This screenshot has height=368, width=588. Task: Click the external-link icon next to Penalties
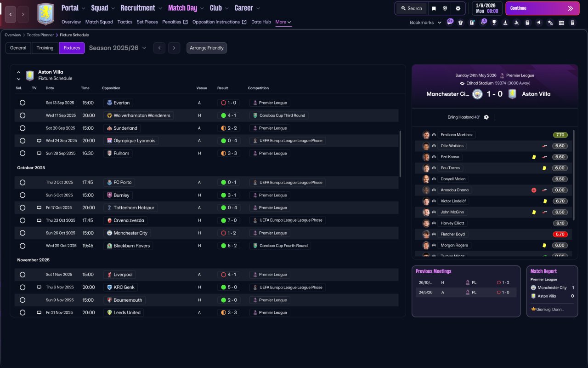[x=186, y=22]
